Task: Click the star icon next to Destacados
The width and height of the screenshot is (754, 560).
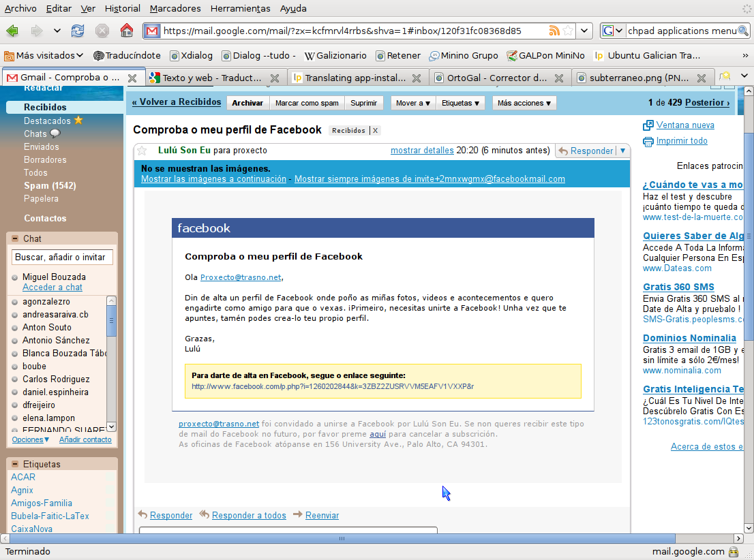Action: (78, 120)
